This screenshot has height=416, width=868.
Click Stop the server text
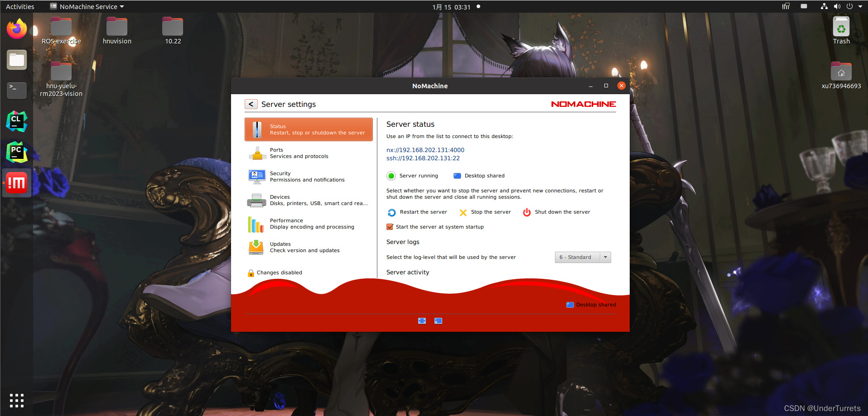coord(491,212)
